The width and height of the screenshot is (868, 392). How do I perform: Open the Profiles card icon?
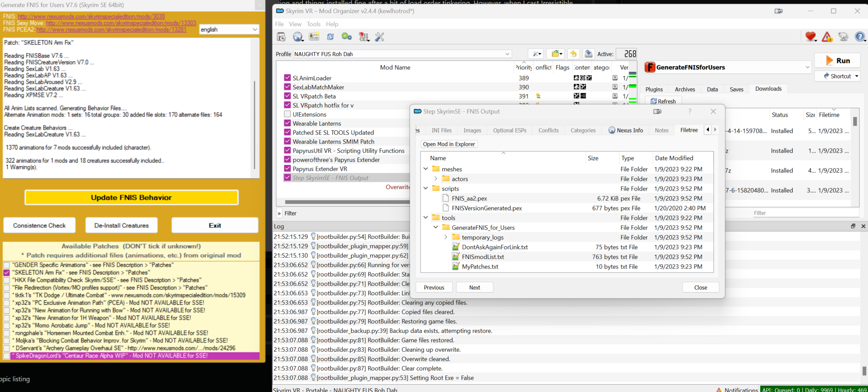(x=314, y=37)
